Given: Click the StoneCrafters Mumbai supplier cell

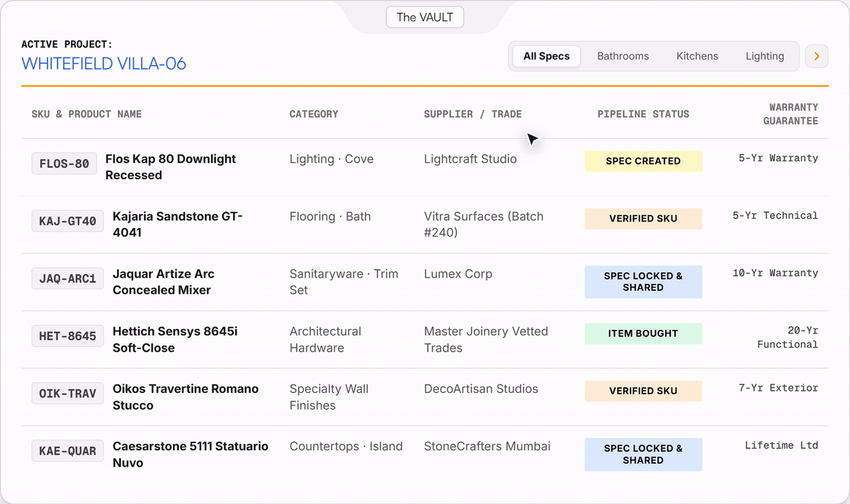Looking at the screenshot, I should click(487, 446).
